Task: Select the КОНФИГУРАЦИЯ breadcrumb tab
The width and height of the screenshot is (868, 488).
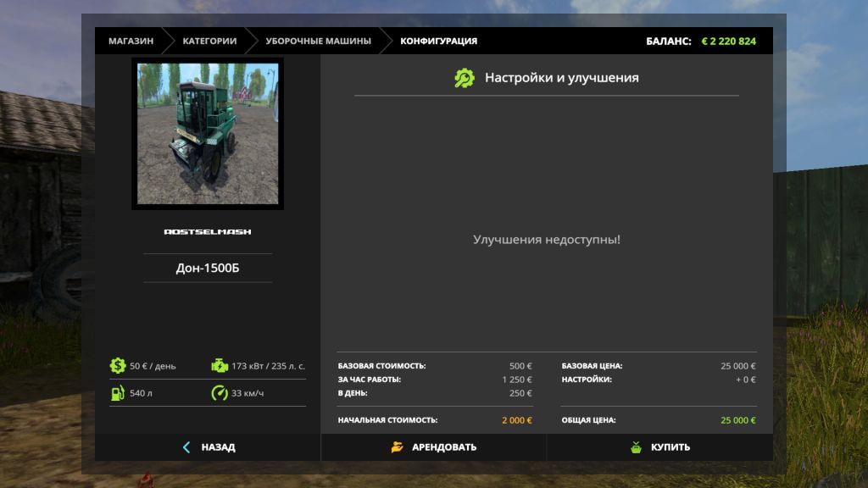Action: tap(438, 41)
